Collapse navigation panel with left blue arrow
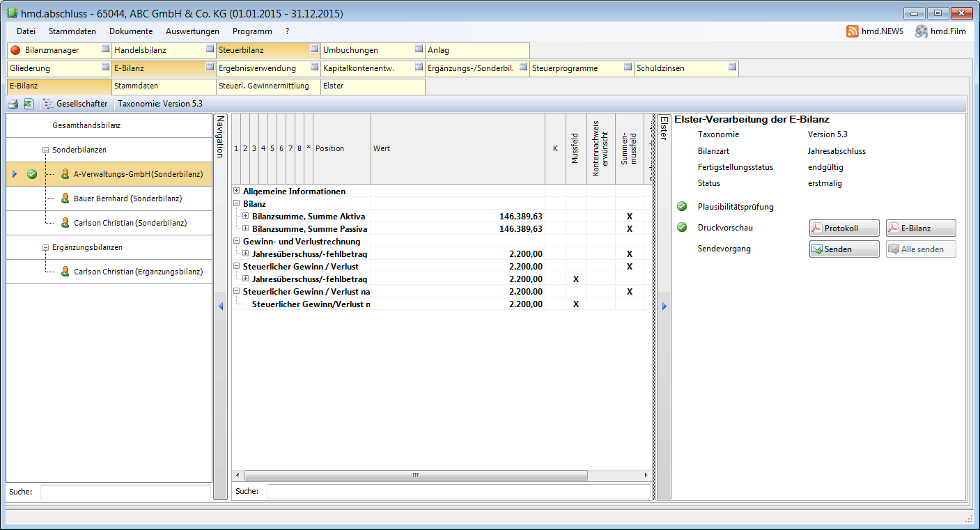This screenshot has height=530, width=980. (x=221, y=306)
